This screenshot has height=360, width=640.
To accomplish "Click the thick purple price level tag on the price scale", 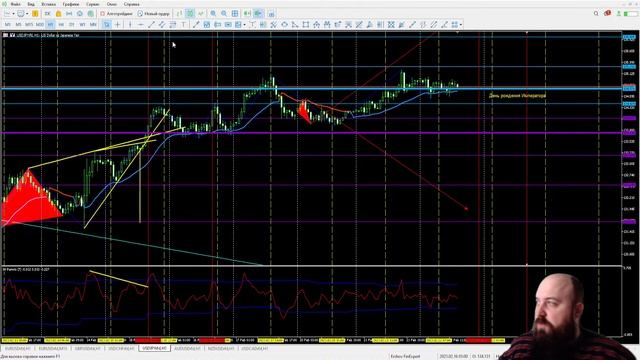I will point(629,133).
